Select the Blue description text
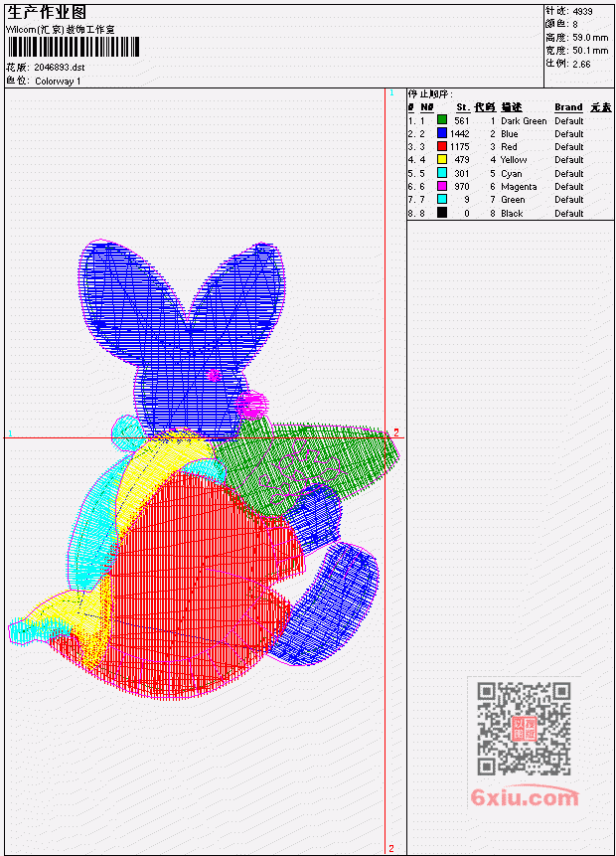Viewport: 616px width, 856px height. pos(510,134)
